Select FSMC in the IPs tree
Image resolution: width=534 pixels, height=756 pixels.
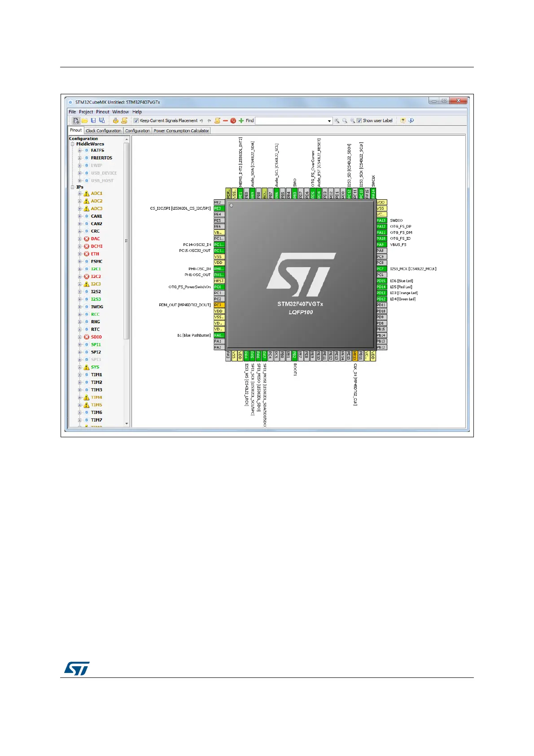[97, 262]
